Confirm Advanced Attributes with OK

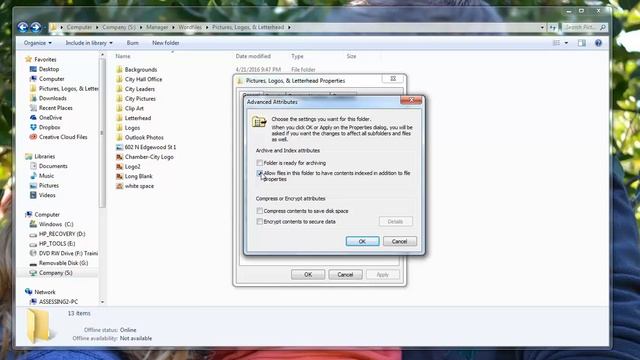pos(362,241)
